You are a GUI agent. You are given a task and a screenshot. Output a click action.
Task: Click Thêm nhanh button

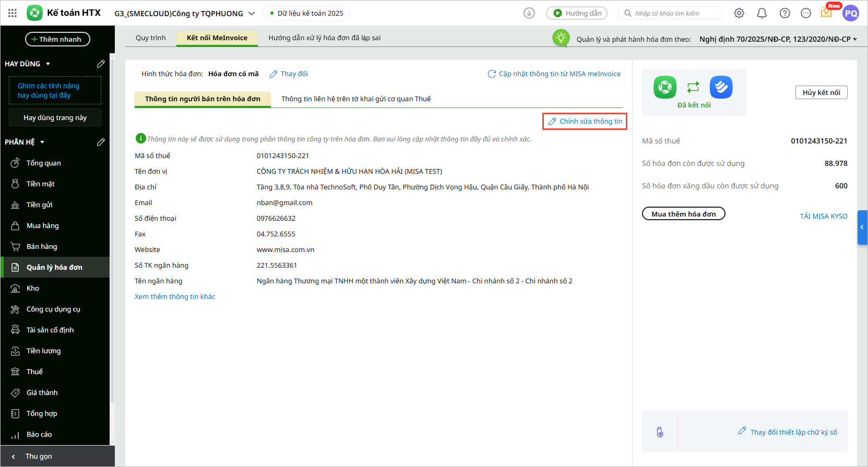57,39
